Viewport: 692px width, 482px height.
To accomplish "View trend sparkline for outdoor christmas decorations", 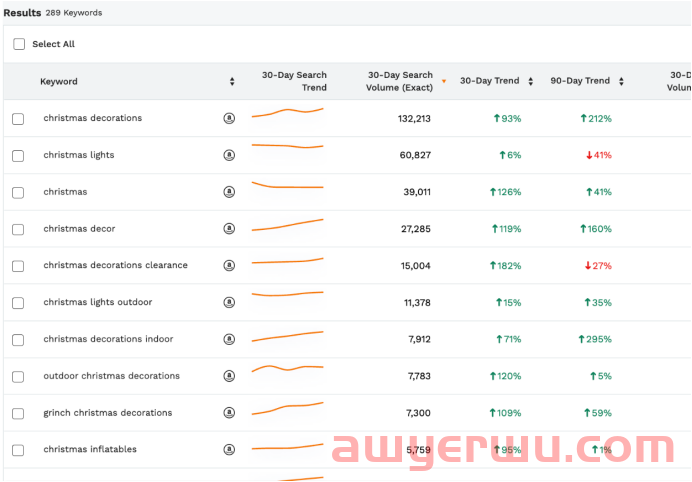I will click(287, 368).
